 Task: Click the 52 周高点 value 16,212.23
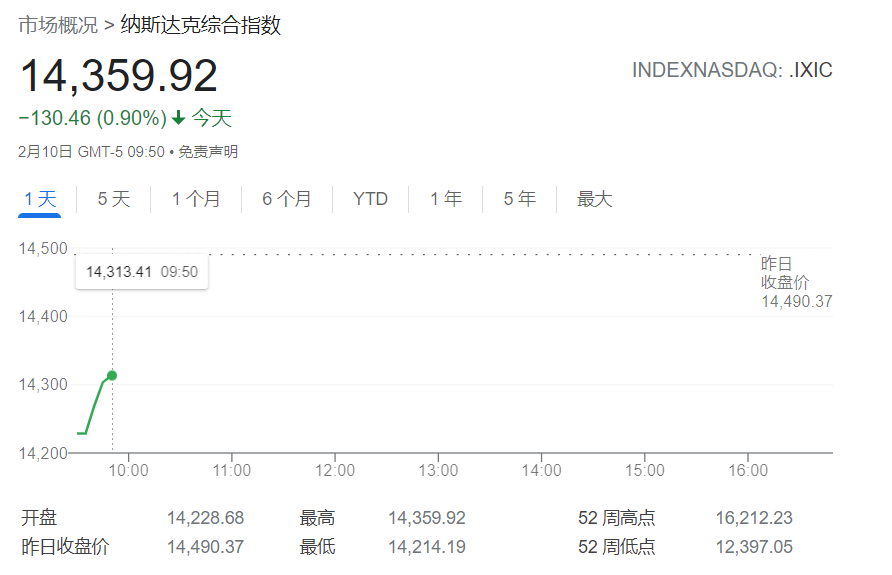(x=754, y=518)
